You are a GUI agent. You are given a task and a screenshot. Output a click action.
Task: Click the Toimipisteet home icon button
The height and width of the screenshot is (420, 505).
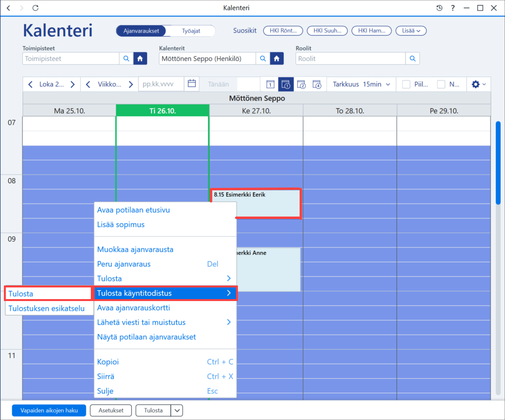pos(140,59)
